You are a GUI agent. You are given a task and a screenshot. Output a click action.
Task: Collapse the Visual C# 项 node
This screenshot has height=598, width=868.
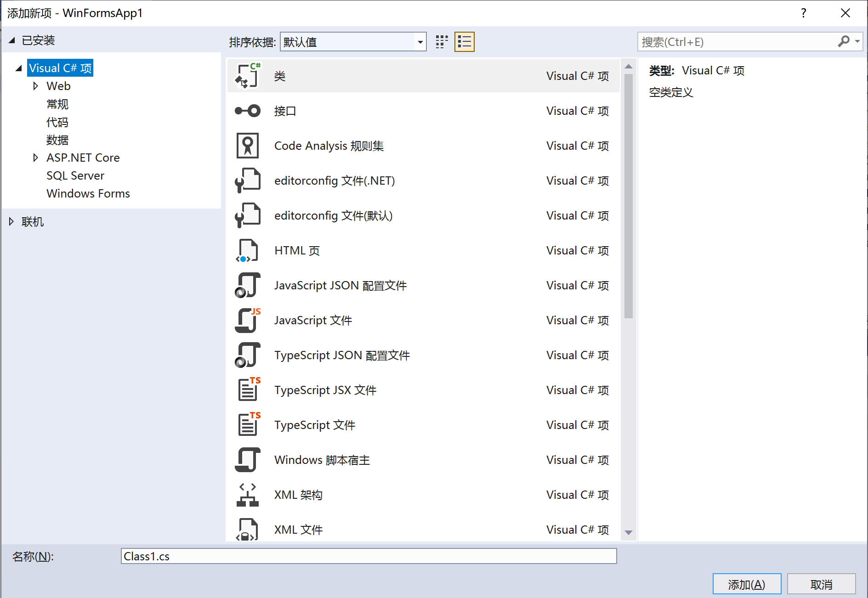18,68
